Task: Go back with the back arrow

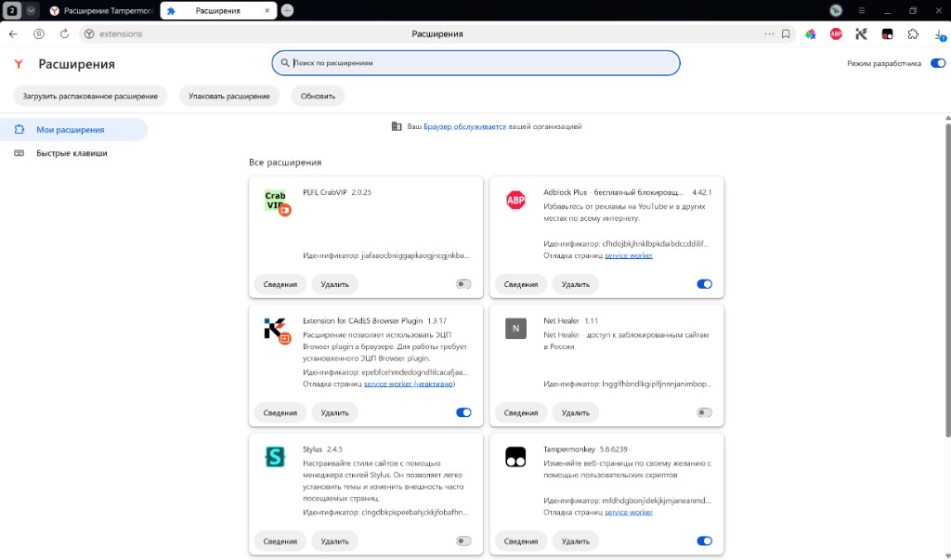Action: pos(13,34)
